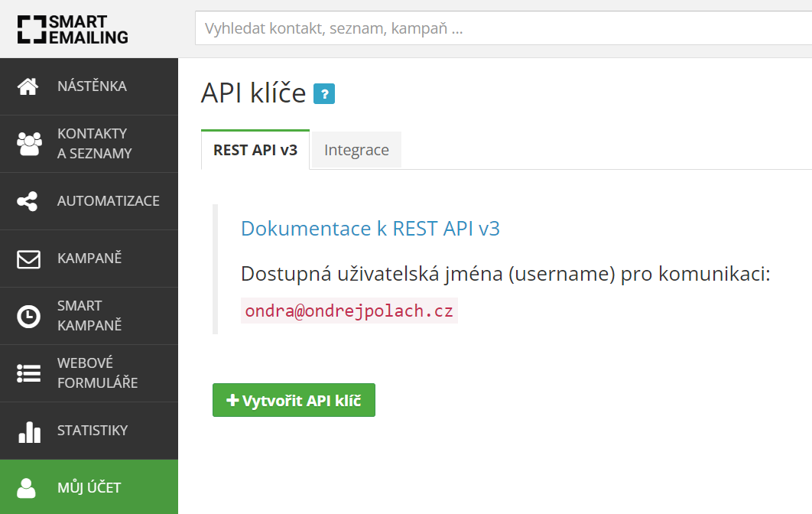Viewport: 812px width, 514px height.
Task: Click the Můj účet user icon
Action: [27, 488]
